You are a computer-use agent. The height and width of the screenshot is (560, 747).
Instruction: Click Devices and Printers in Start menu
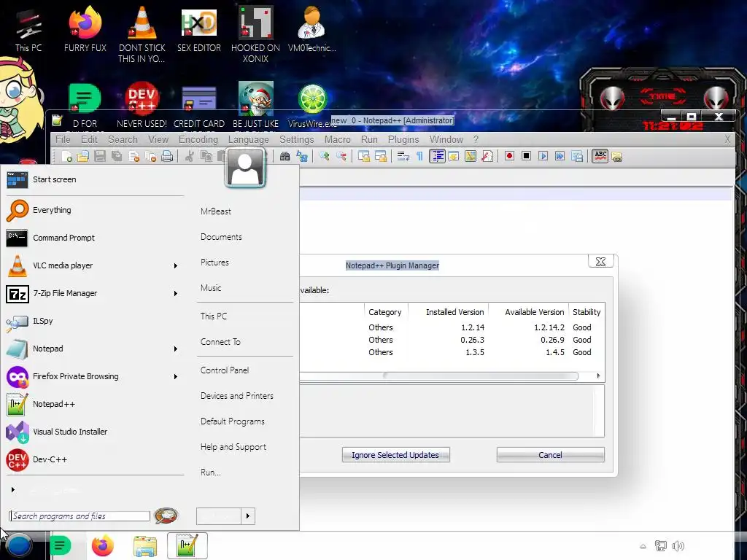237,396
